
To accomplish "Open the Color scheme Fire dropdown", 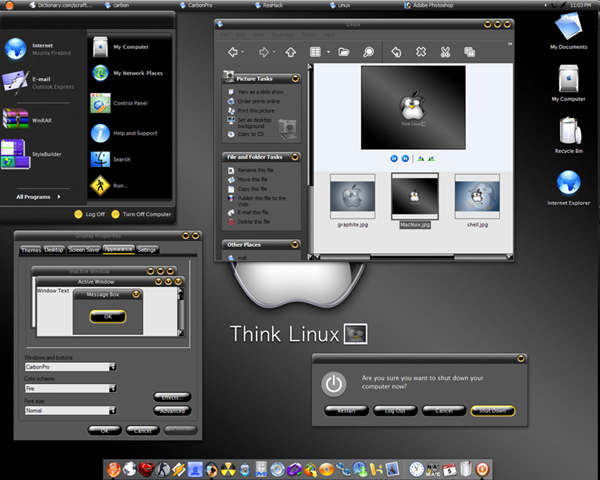I will pyautogui.click(x=112, y=389).
